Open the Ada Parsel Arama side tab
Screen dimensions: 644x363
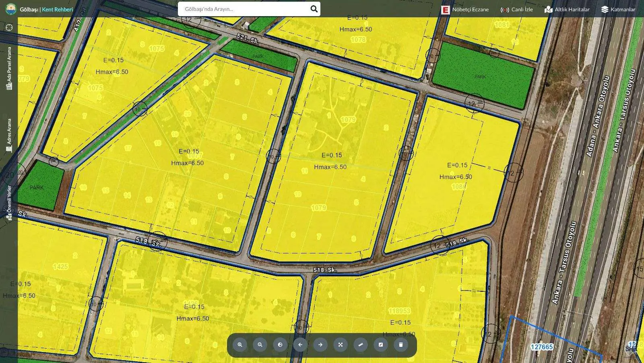click(x=9, y=68)
